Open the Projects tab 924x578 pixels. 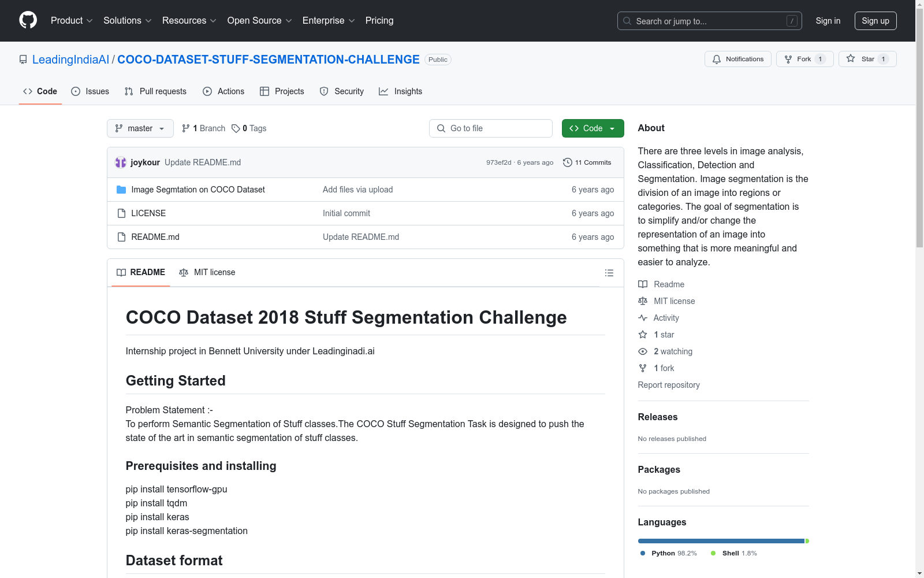282,91
